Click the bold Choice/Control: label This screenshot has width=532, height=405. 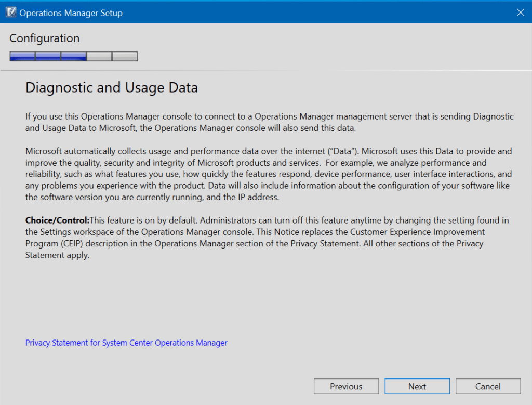(57, 220)
